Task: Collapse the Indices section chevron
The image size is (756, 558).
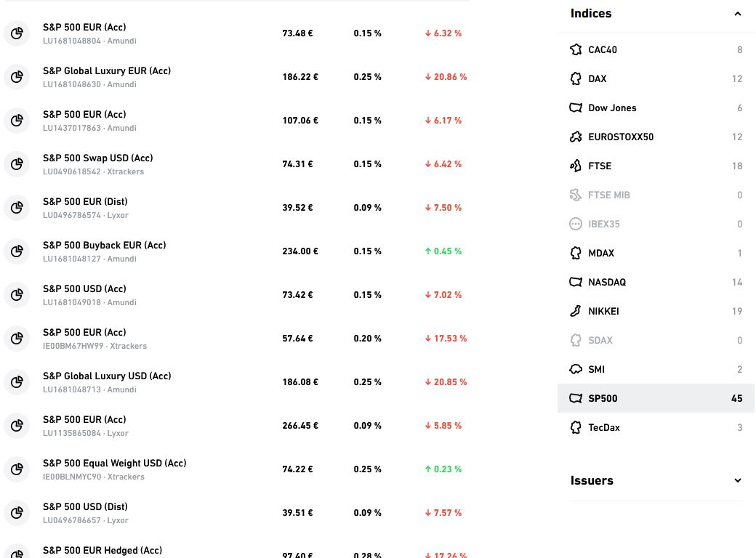Action: pos(738,14)
